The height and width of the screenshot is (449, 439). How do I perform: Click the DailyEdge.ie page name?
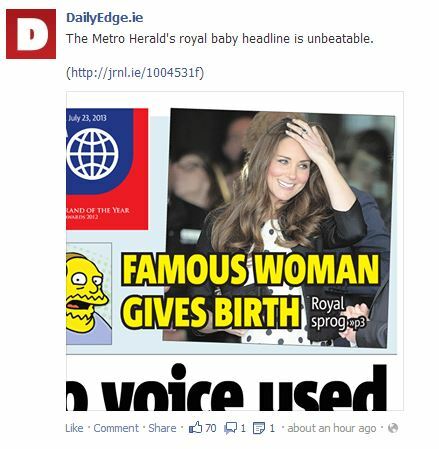tap(105, 18)
